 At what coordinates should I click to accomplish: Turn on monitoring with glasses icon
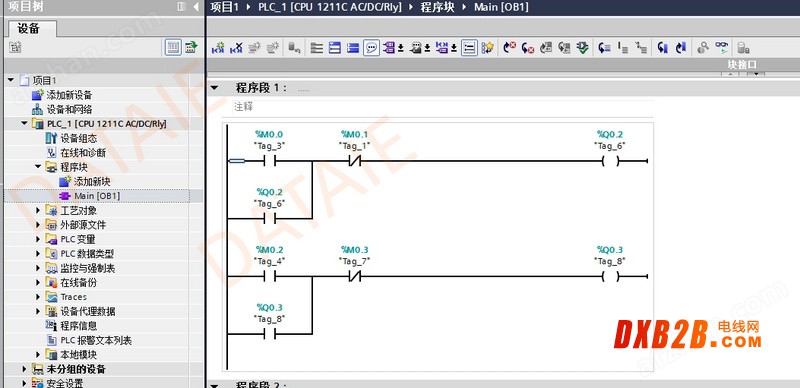click(721, 48)
